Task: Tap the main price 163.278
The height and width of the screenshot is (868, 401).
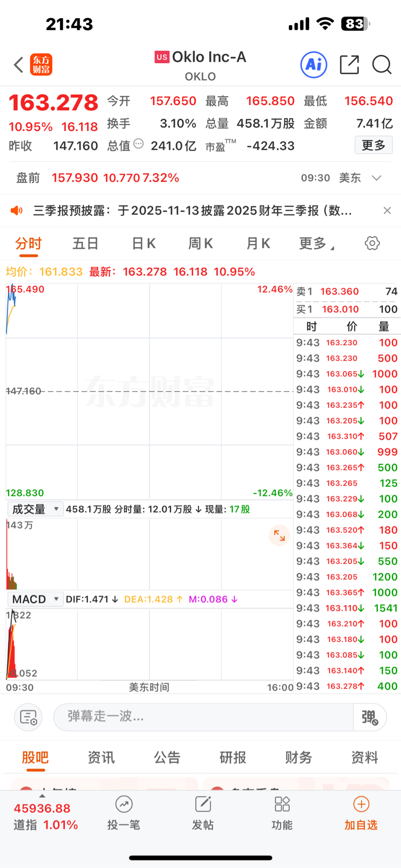Action: click(x=53, y=103)
